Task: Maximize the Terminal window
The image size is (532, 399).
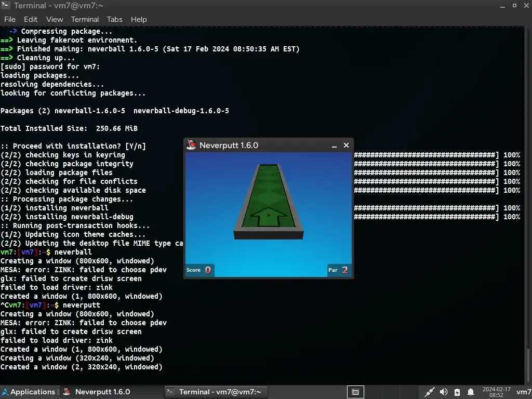Action: (x=515, y=5)
